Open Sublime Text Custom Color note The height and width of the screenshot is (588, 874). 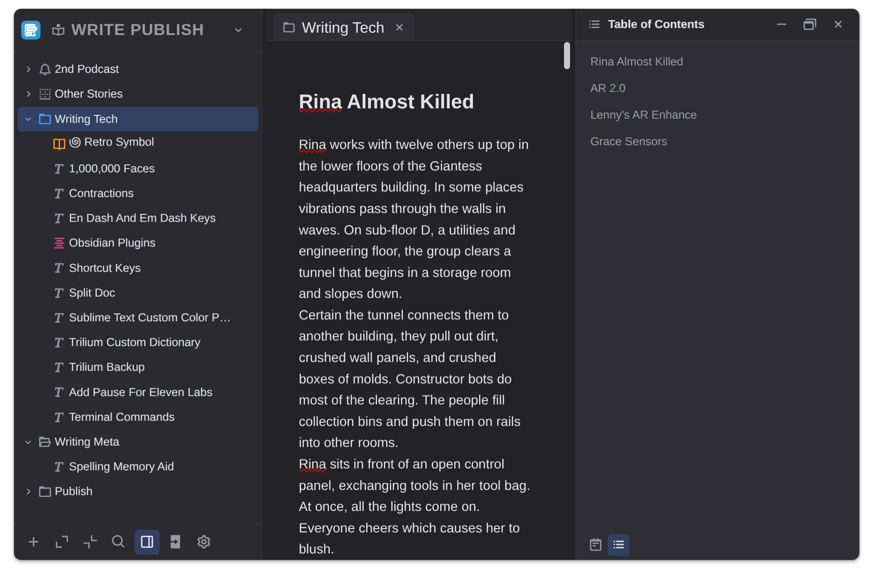[149, 317]
